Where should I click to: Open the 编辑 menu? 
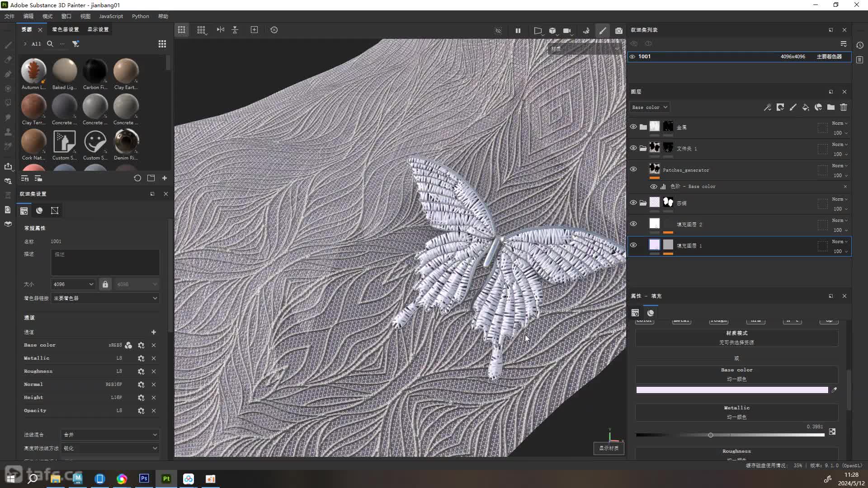(x=28, y=16)
